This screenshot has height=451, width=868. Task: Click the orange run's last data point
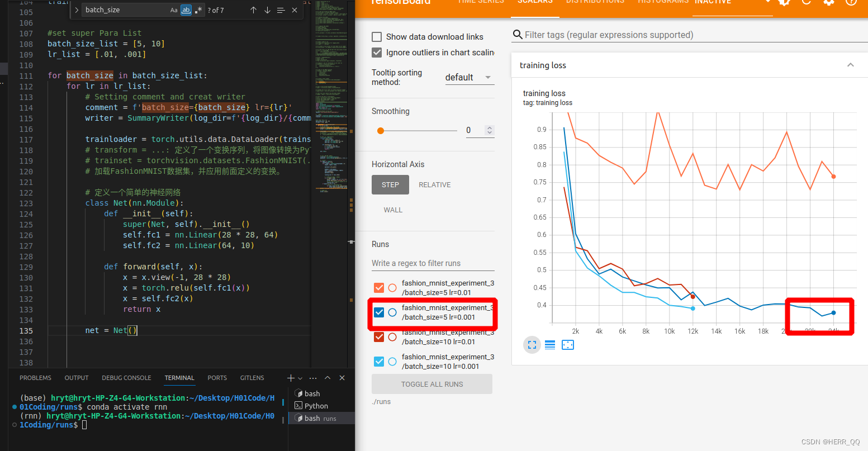point(833,177)
